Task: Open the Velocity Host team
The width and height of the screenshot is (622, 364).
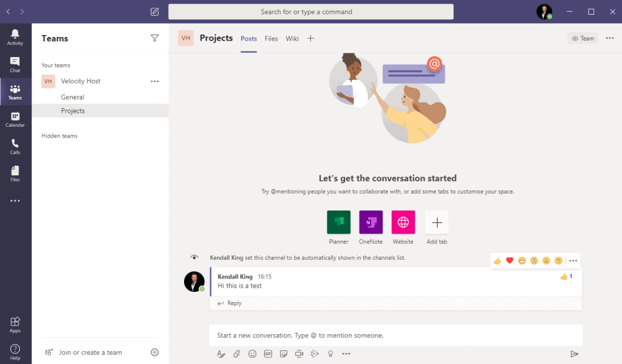Action: point(81,81)
